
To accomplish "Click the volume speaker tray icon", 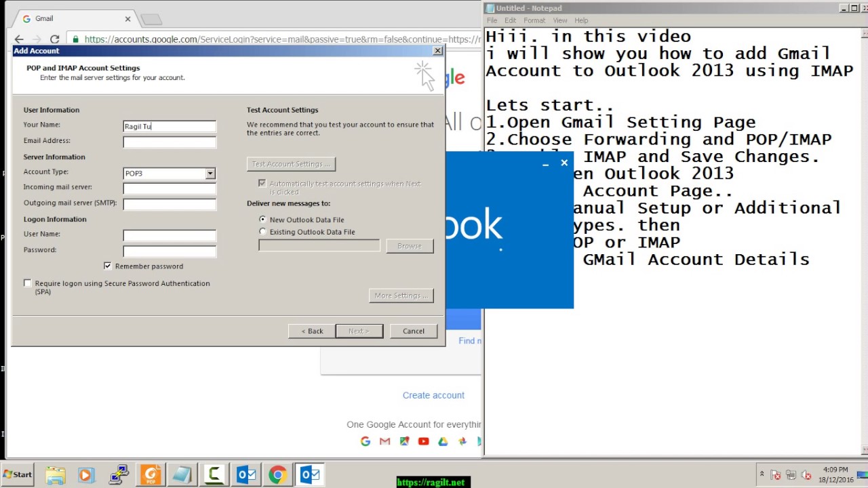I will (x=806, y=475).
